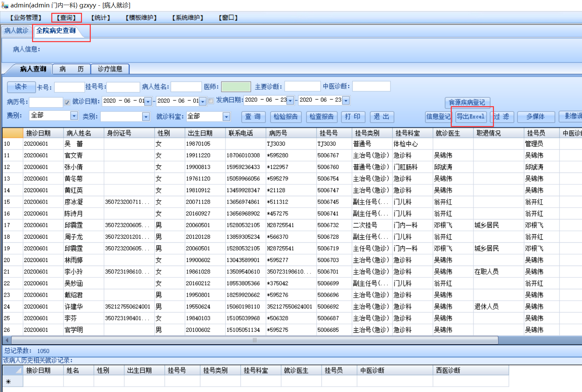582x392 pixels.
Task: Switch to the 病人就诊 tab
Action: [x=16, y=31]
